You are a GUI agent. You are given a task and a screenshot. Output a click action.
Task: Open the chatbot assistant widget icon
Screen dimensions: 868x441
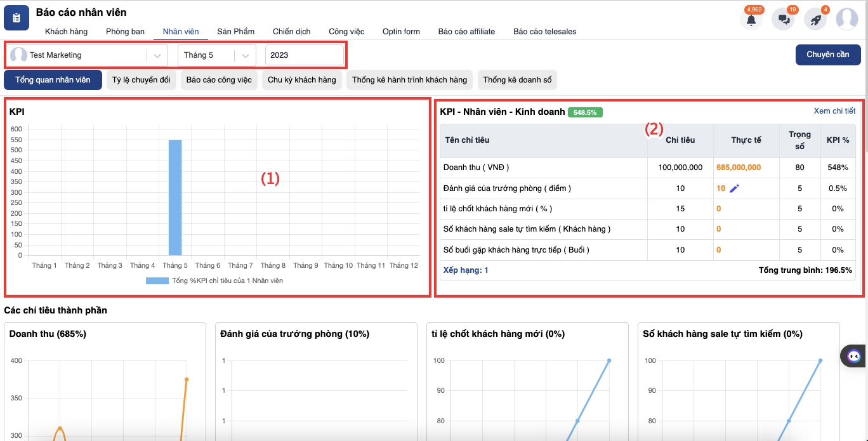[854, 356]
